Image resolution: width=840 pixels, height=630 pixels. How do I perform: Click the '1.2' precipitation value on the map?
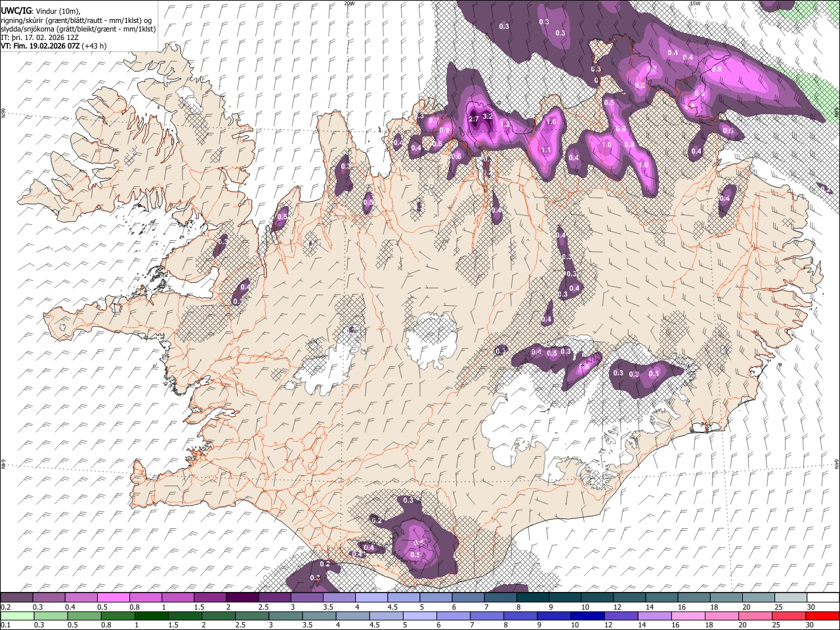pyautogui.click(x=505, y=123)
